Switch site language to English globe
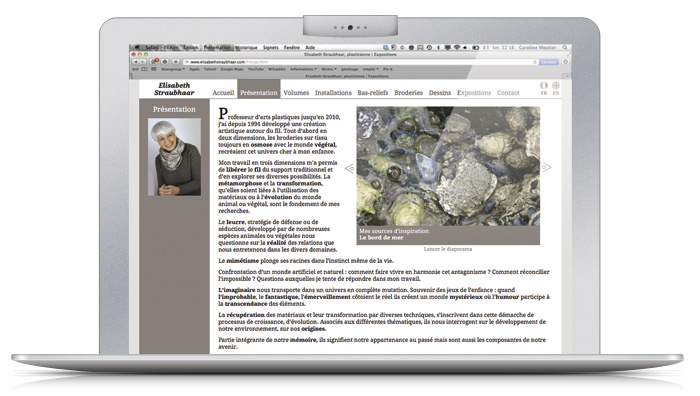 [x=556, y=85]
